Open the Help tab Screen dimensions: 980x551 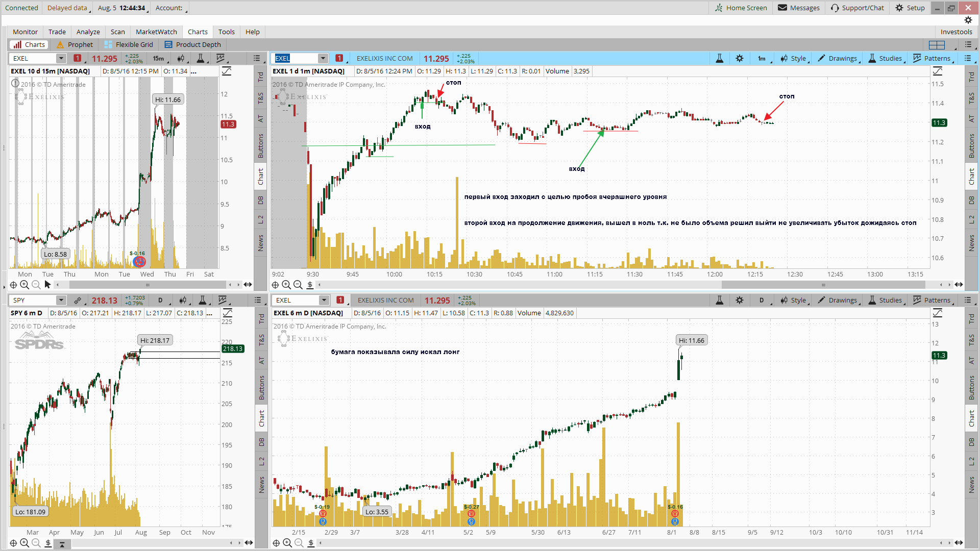click(x=253, y=32)
